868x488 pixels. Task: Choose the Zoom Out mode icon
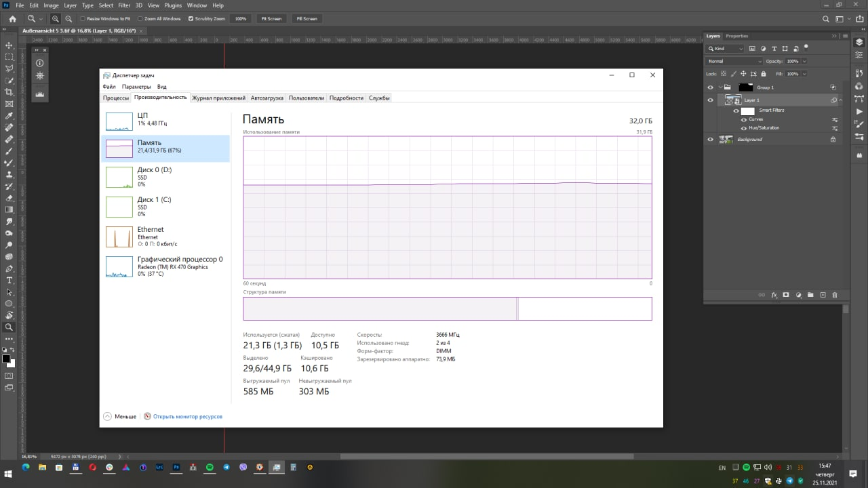point(68,19)
